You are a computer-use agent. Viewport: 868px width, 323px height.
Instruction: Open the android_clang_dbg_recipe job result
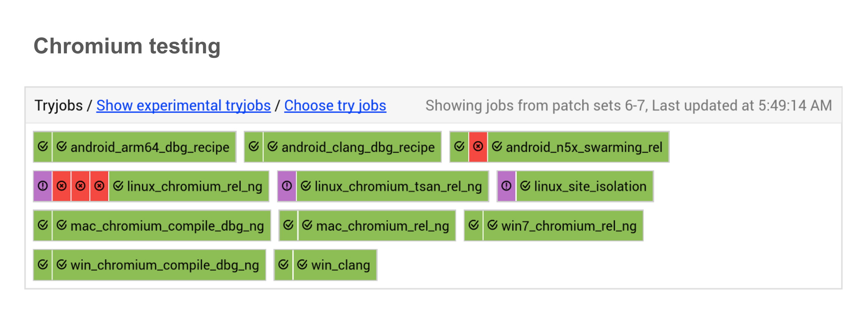(x=358, y=147)
